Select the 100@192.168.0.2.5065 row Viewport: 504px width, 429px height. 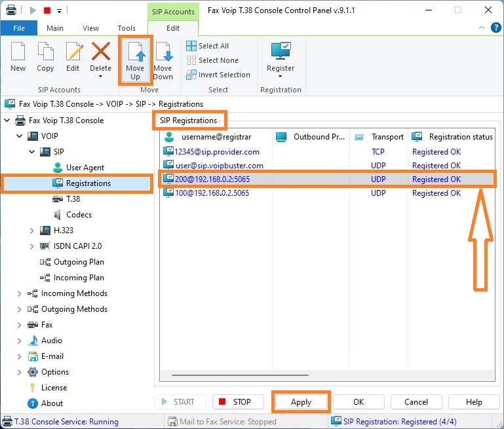[x=327, y=193]
